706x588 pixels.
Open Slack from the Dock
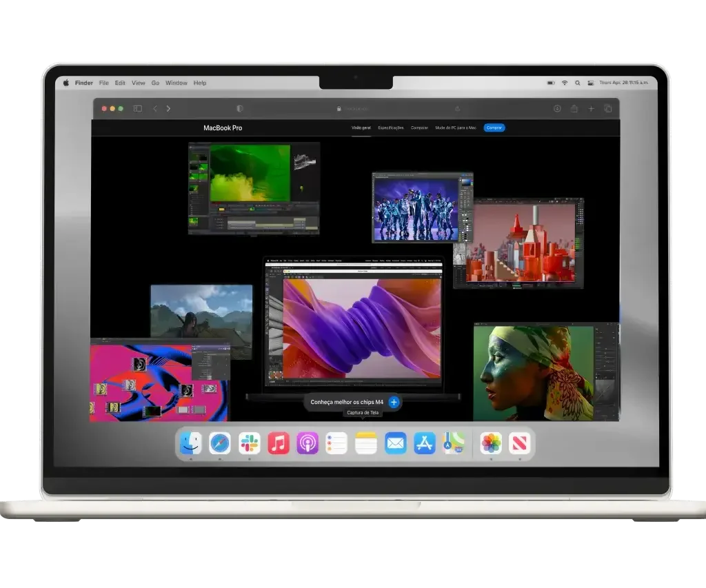click(x=250, y=443)
